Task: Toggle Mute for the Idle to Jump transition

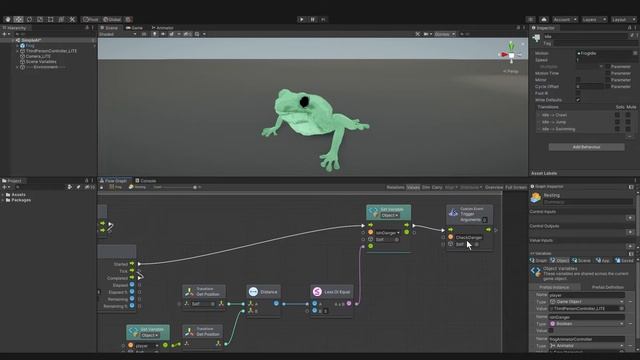Action: pos(628,122)
